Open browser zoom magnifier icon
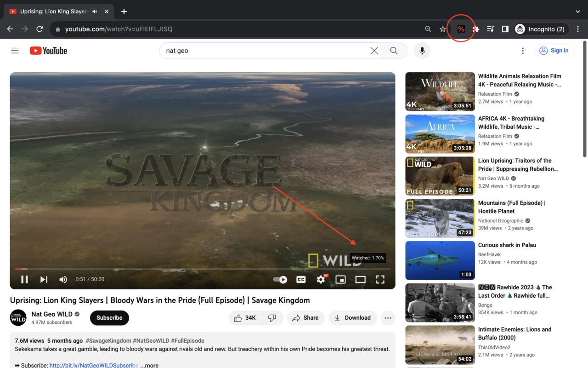Viewport: 588px width, 368px height. tap(428, 29)
